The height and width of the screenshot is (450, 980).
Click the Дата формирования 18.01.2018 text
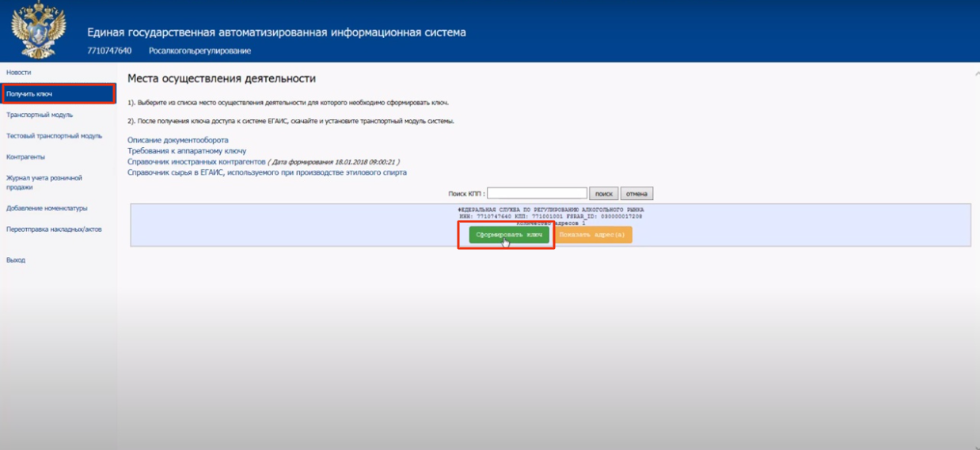(x=335, y=161)
